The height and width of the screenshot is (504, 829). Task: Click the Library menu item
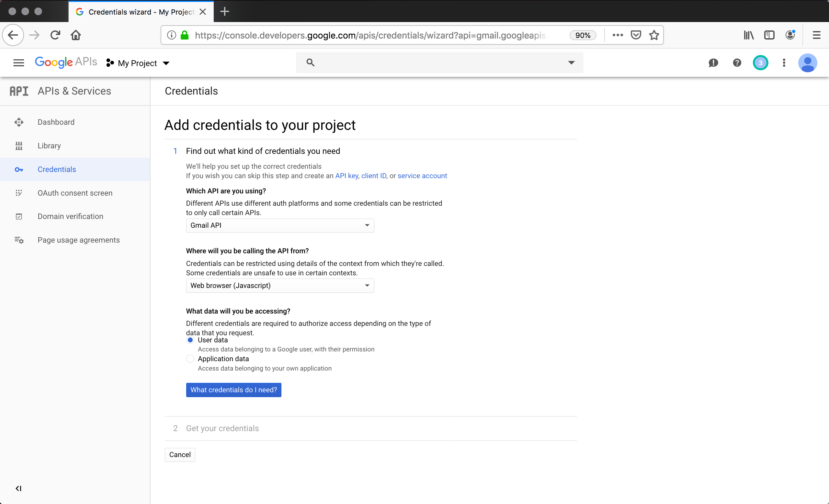pos(49,146)
